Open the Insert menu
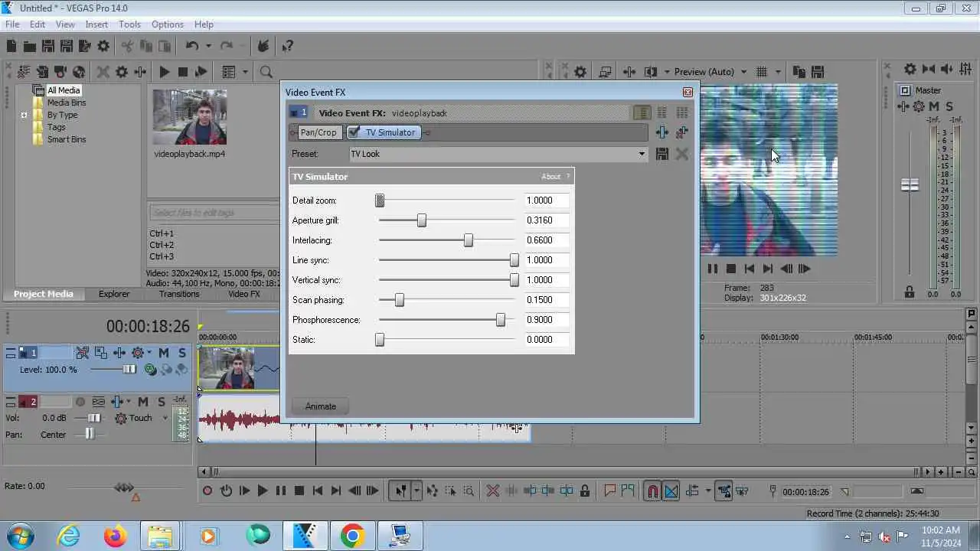 coord(96,24)
